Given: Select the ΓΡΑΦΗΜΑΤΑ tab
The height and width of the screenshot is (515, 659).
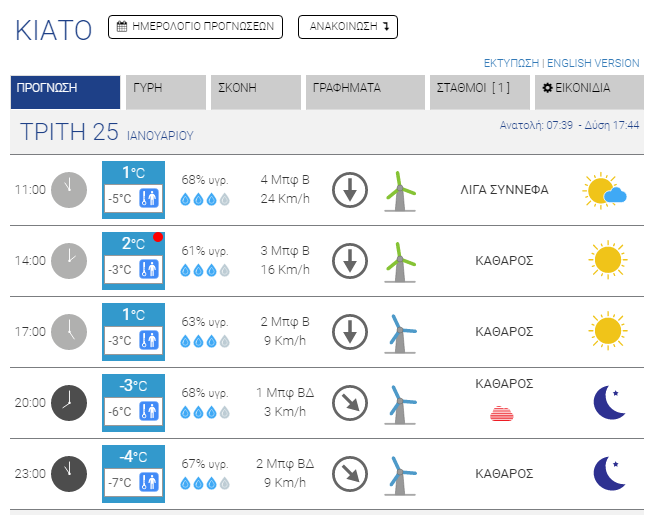Looking at the screenshot, I should tap(365, 91).
